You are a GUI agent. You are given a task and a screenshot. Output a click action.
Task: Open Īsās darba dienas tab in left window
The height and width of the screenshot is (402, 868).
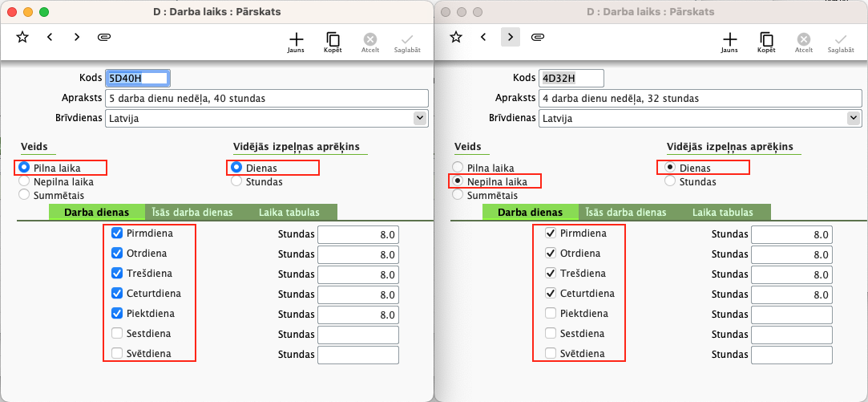[x=192, y=213]
